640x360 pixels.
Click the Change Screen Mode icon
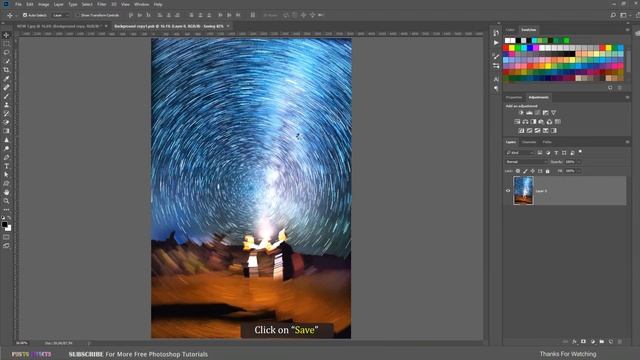click(6, 246)
